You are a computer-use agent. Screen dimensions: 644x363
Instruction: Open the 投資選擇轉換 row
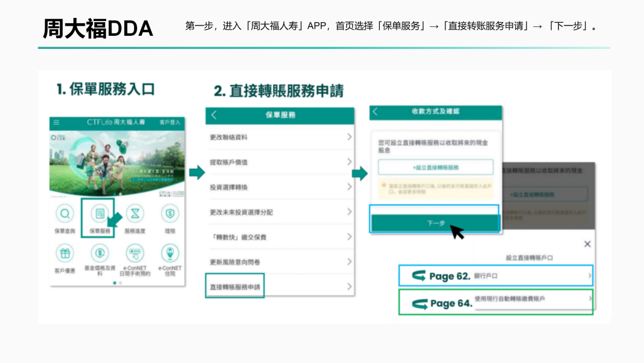[x=280, y=187]
